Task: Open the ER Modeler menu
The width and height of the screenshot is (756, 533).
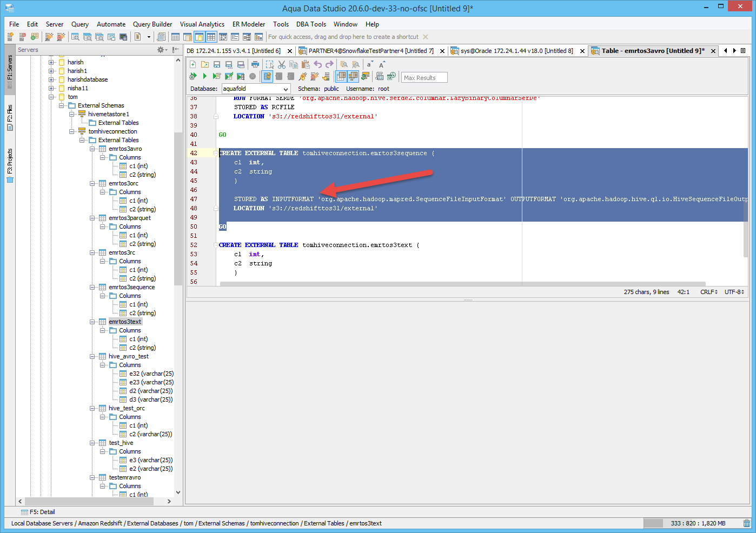Action: click(249, 24)
